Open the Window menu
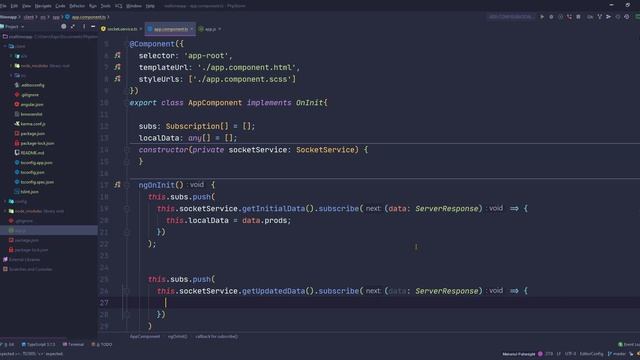Viewport: 640px width, 360px height. point(133,6)
